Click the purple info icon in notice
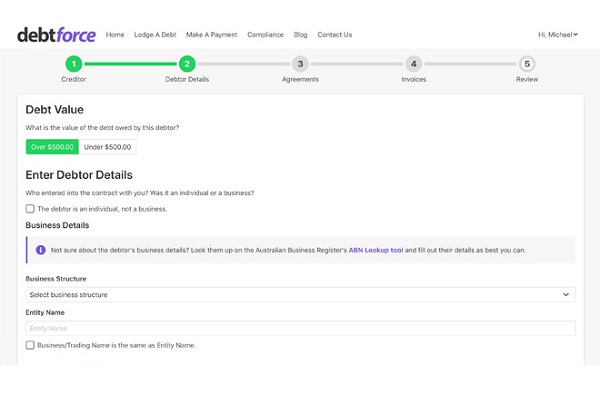Viewport: 600px width, 400px height. (41, 250)
